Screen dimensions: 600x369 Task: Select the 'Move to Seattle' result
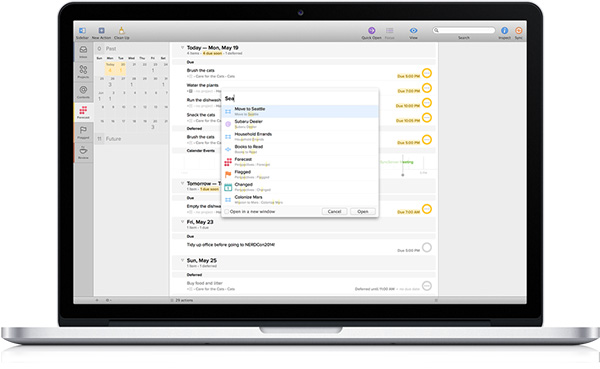tap(300, 111)
